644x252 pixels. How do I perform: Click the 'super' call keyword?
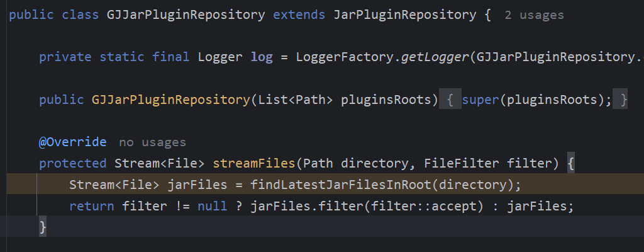480,100
